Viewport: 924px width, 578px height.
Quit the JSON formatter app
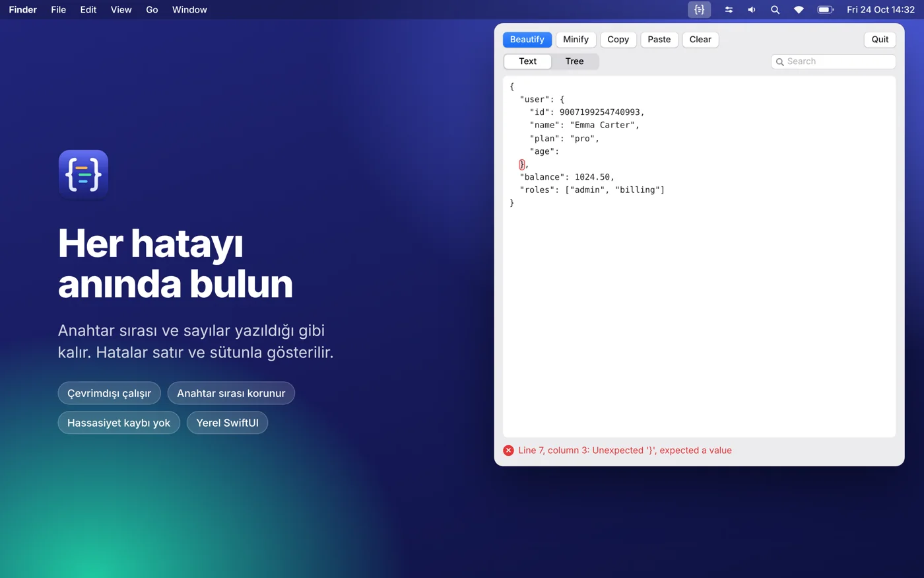point(880,40)
